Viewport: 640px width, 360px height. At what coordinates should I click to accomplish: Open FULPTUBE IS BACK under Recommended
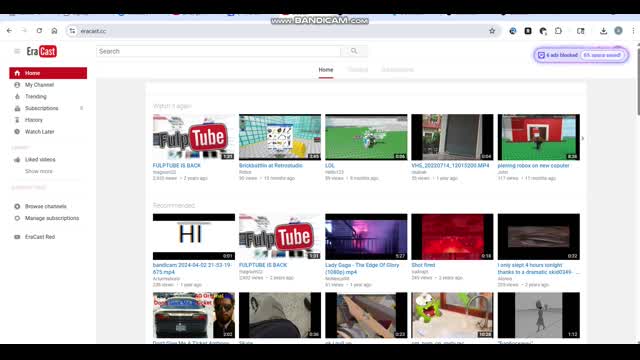coord(263,265)
